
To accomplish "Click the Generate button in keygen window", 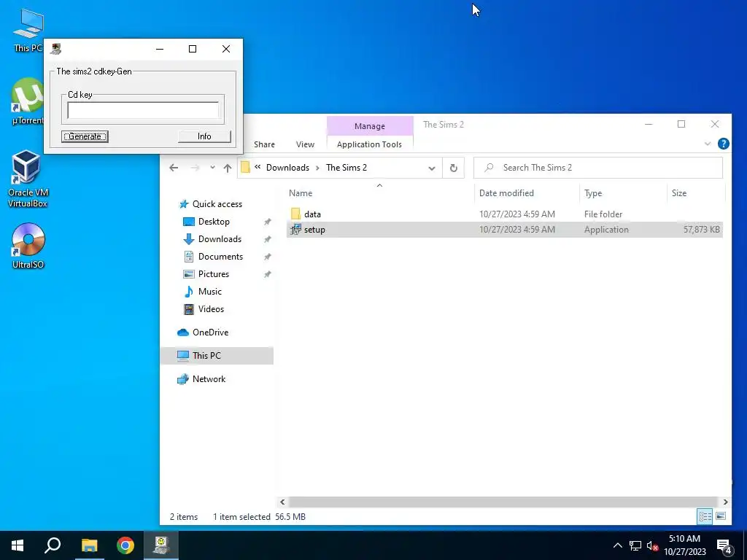I will point(85,136).
